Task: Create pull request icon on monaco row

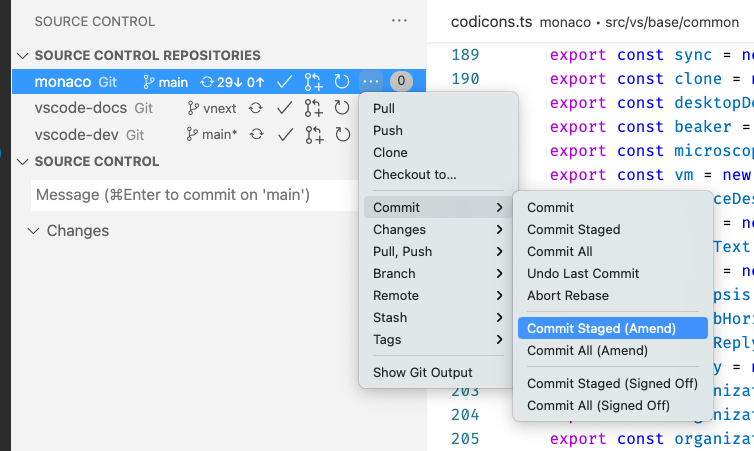Action: click(x=314, y=82)
